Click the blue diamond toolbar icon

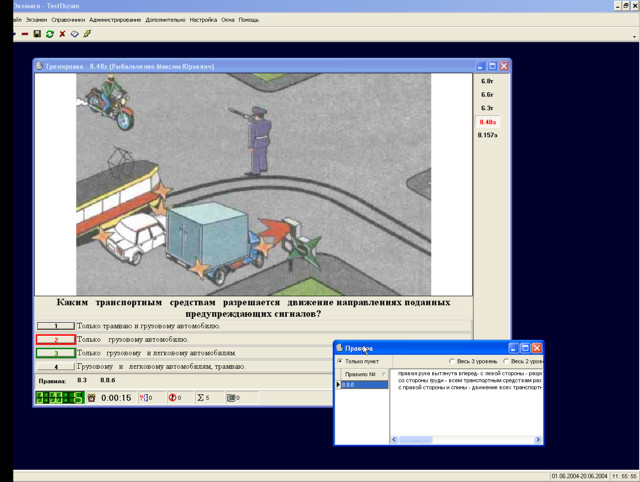point(74,33)
